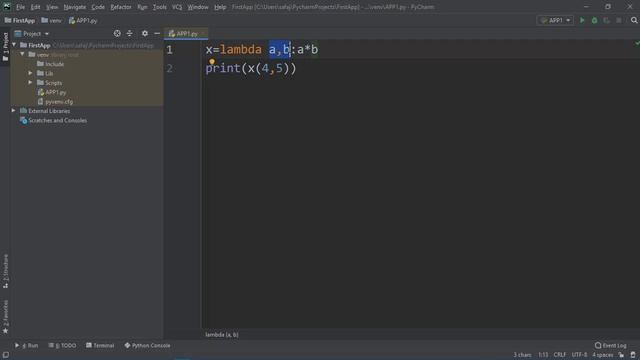Viewport: 640px width, 360px height.
Task: Open the Run tool window button
Action: [26, 345]
